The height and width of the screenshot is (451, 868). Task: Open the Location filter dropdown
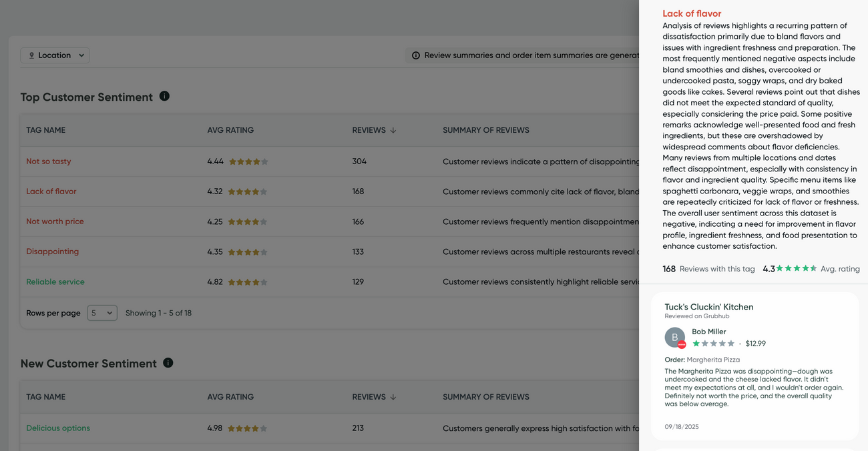click(x=55, y=55)
